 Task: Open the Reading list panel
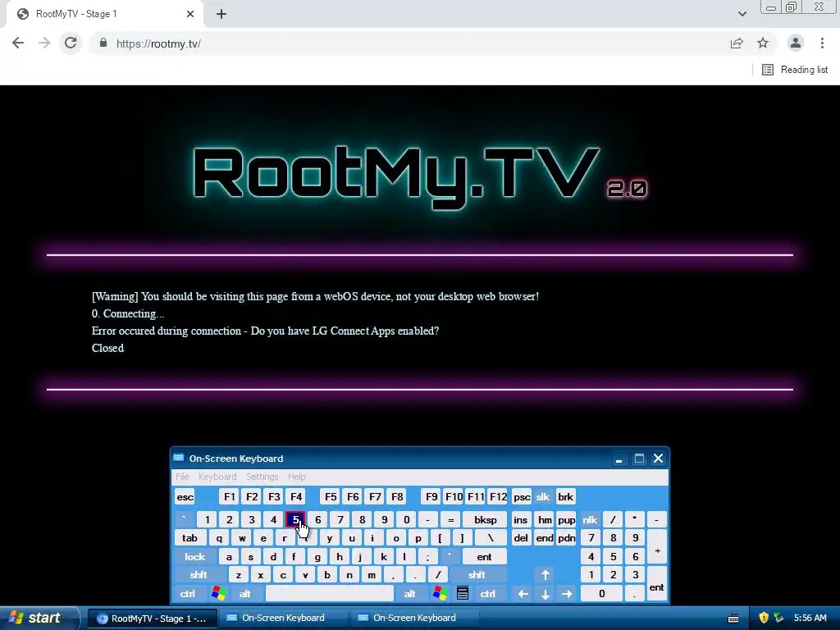point(795,70)
